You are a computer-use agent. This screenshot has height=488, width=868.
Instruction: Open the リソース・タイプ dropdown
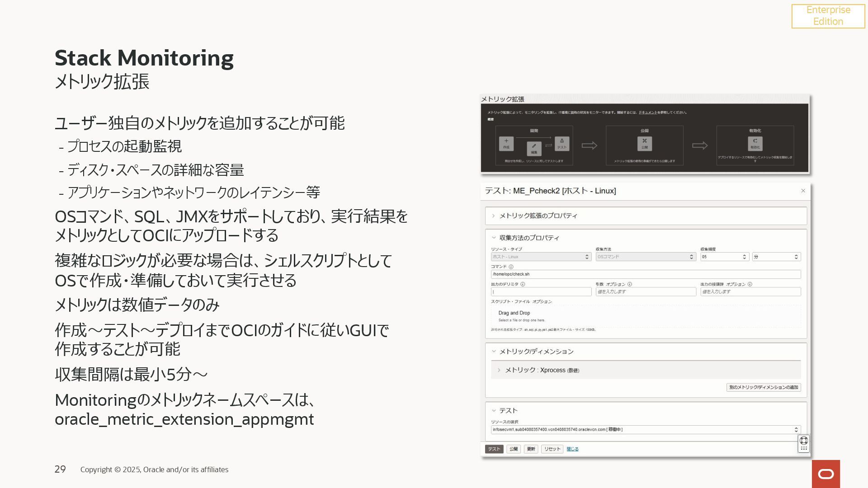pos(541,257)
